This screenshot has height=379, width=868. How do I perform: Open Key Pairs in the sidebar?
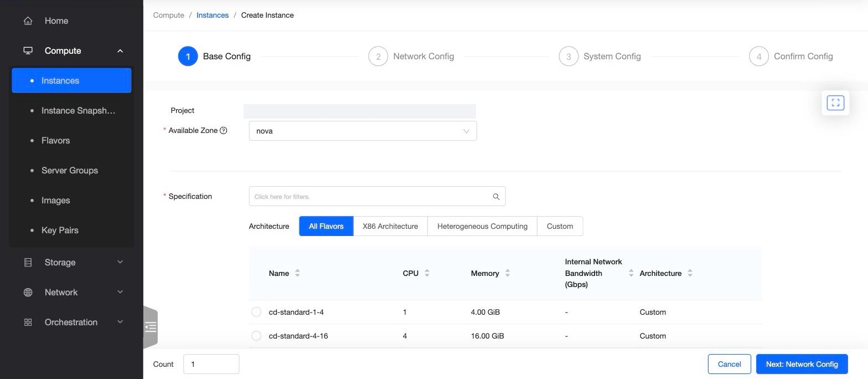coord(71,230)
